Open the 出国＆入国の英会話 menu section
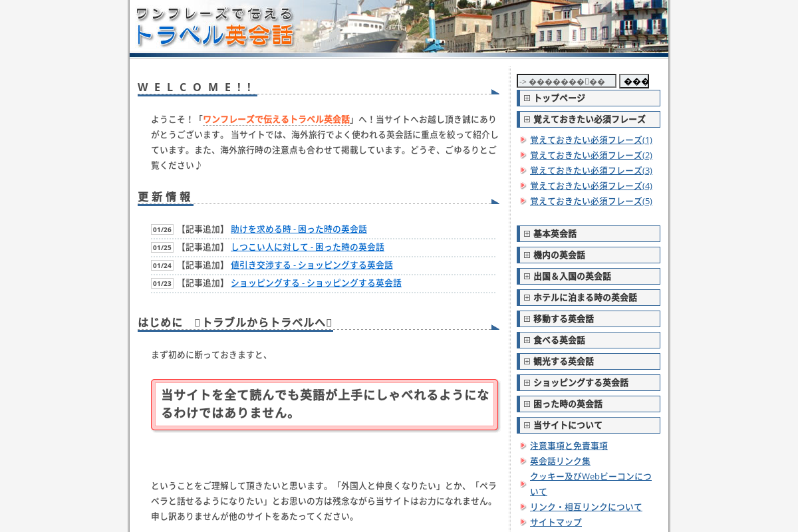 [x=589, y=277]
